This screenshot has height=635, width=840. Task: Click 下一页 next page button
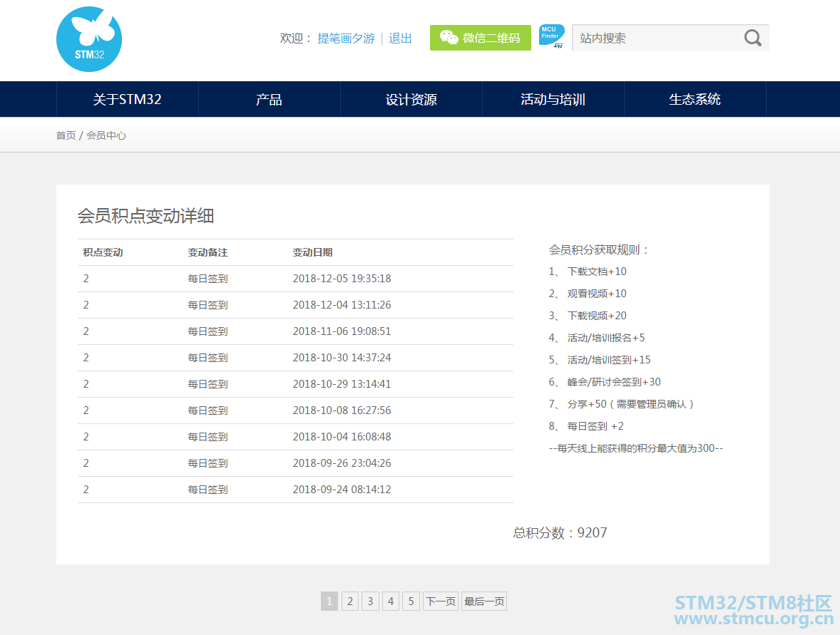click(441, 602)
